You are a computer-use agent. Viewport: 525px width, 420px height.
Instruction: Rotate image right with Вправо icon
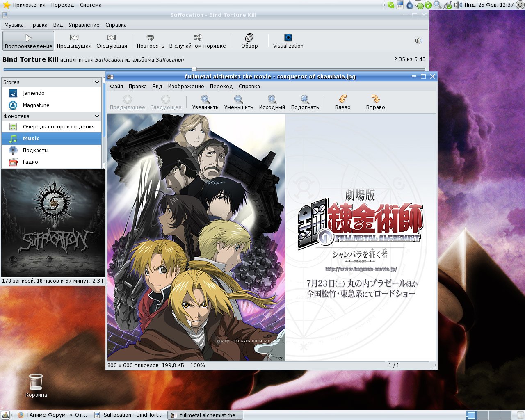375,99
